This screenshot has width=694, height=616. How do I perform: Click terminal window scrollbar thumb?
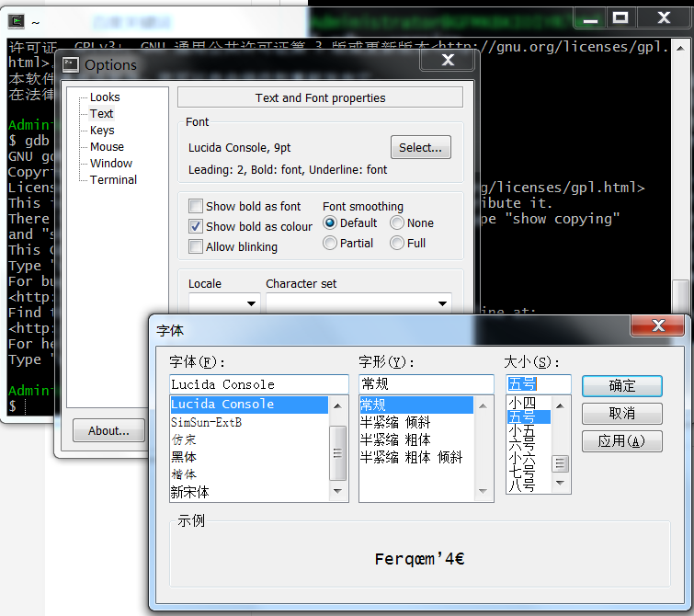click(681, 297)
